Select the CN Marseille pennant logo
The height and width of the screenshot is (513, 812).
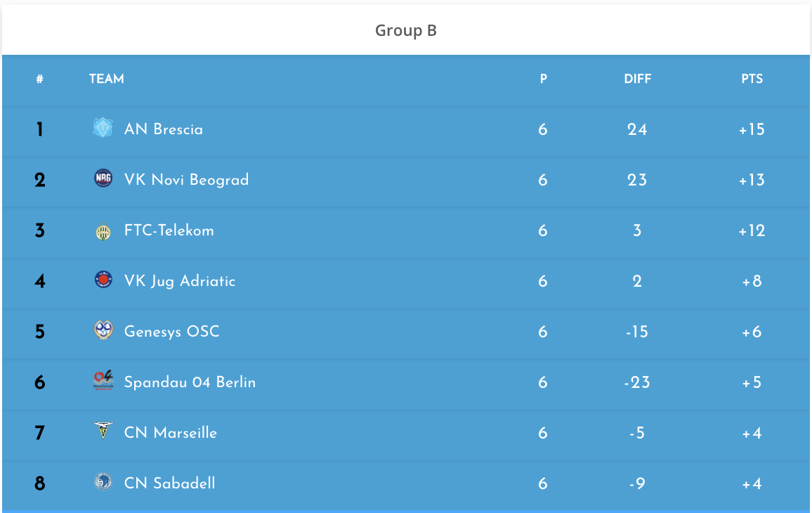[103, 430]
